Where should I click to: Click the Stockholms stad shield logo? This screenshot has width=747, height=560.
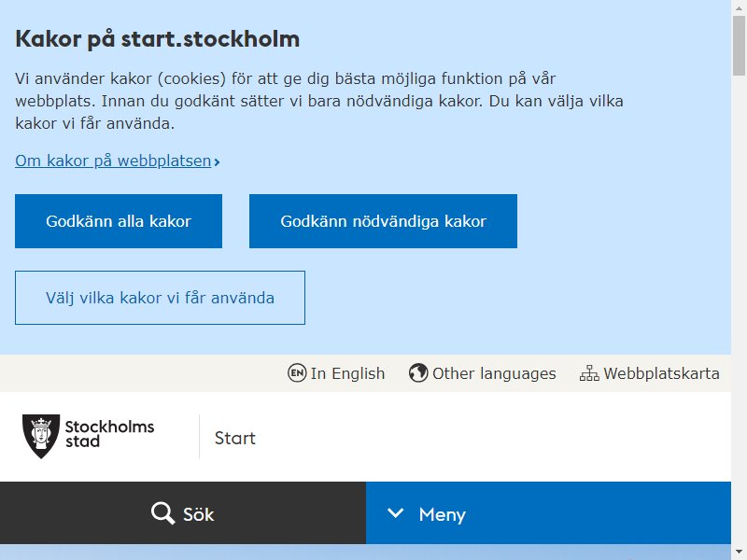coord(41,436)
